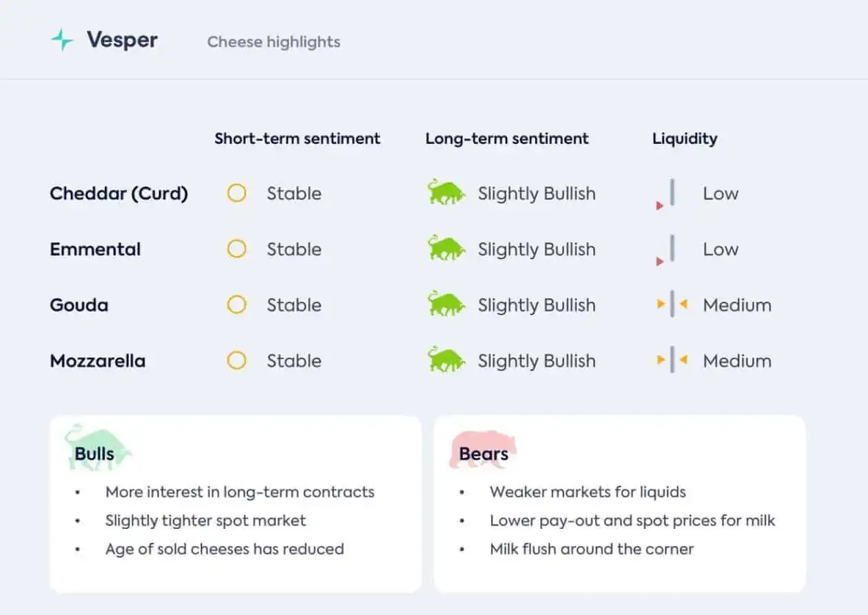Click the low liquidity indicator for Emmental
This screenshot has width=868, height=615.
coord(666,250)
